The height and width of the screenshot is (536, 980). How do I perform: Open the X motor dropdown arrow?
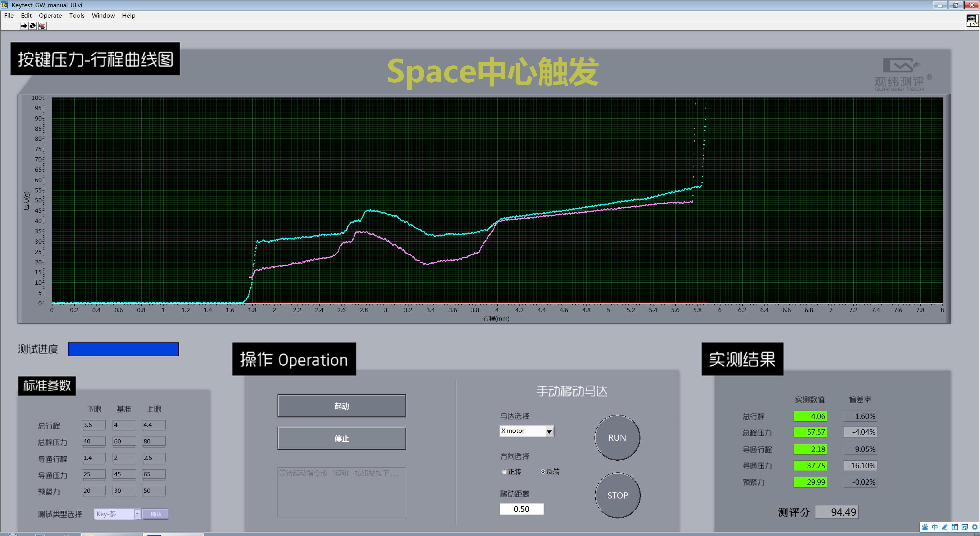(x=549, y=432)
